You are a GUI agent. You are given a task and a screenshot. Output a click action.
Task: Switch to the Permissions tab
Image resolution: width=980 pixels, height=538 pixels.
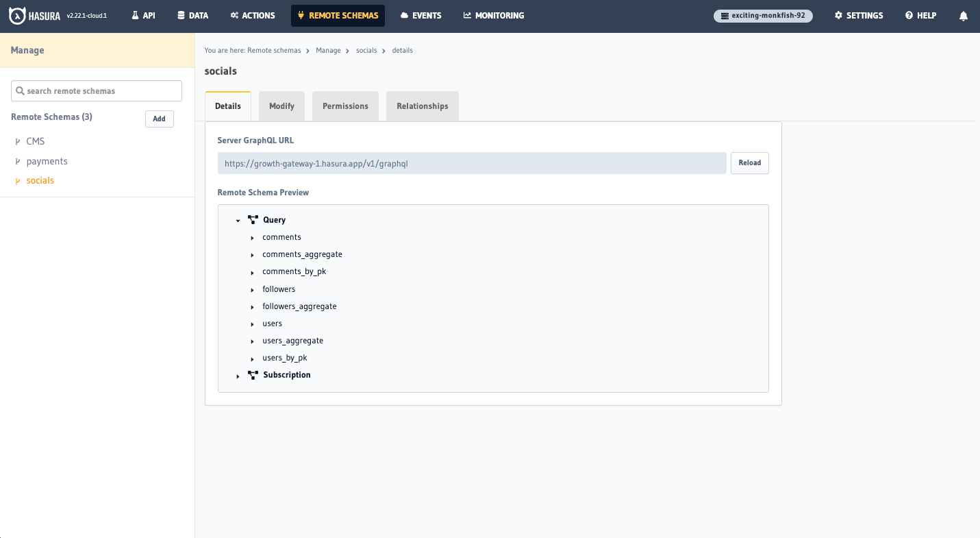pos(345,106)
